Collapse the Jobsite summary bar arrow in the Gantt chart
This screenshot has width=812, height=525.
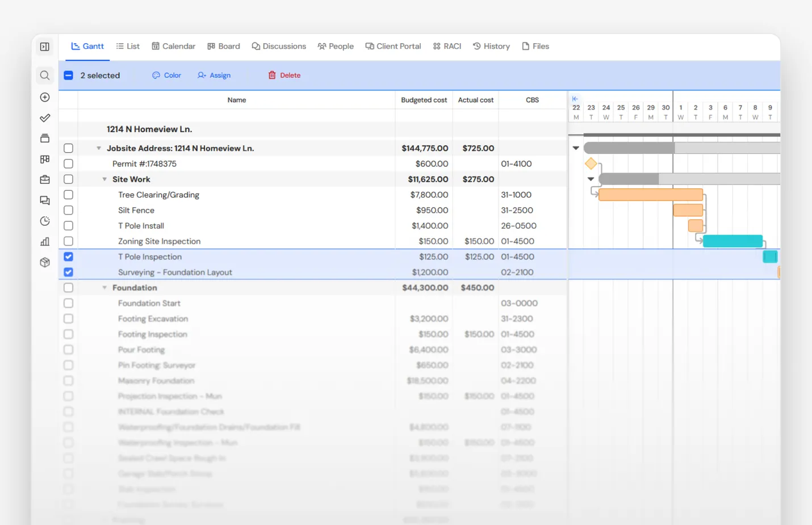point(576,148)
